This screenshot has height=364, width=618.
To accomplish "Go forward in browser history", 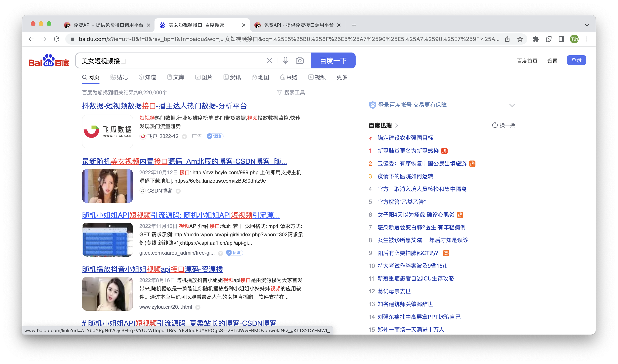I will click(44, 39).
